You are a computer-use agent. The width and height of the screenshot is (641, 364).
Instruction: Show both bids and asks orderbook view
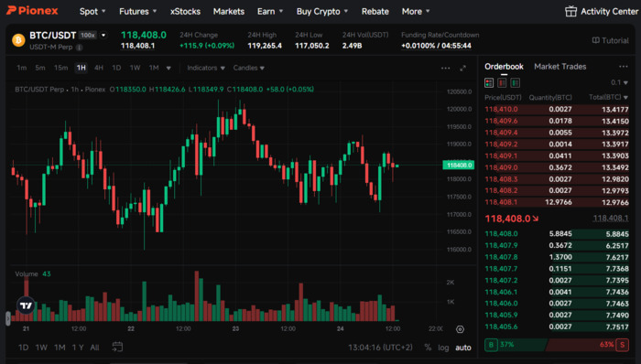(489, 83)
